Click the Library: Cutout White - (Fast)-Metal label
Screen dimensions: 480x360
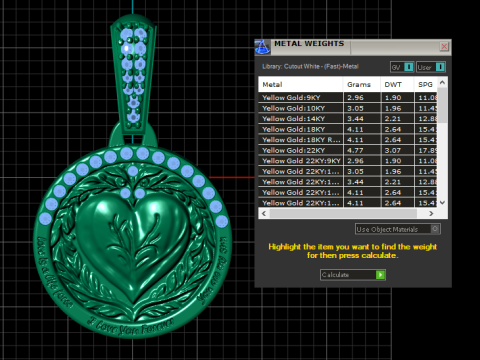[x=310, y=66]
